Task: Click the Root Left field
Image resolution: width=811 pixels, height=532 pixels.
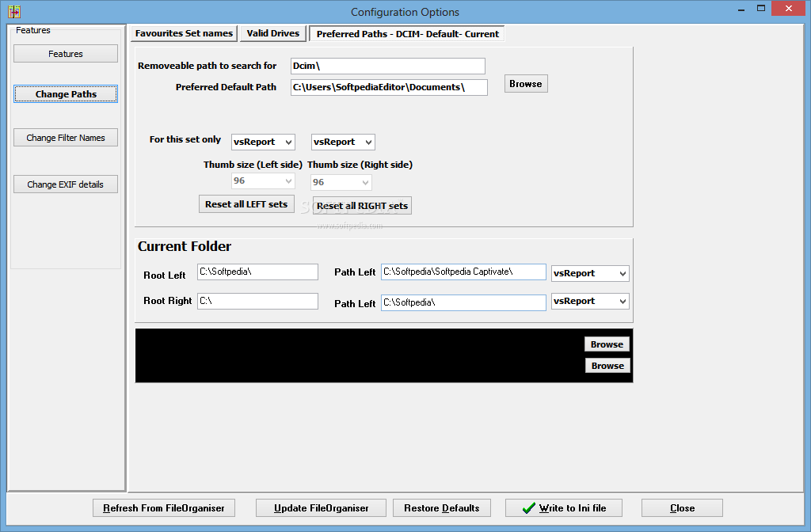Action: click(x=257, y=272)
